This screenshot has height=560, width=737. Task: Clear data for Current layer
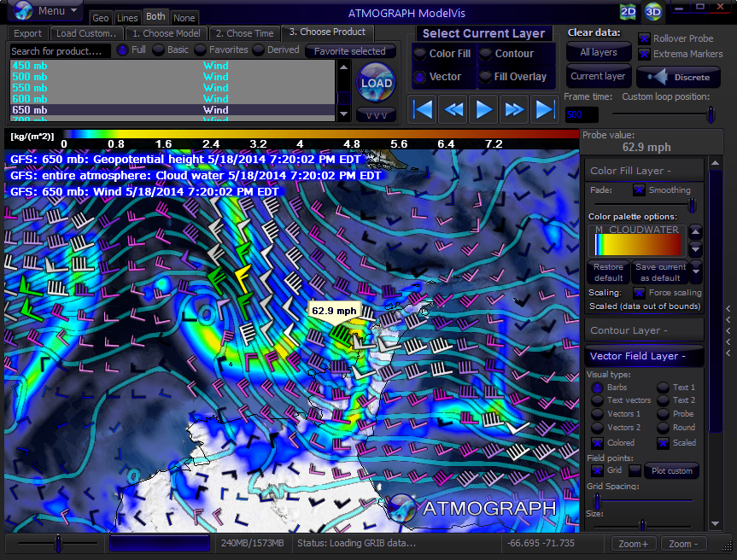point(599,76)
